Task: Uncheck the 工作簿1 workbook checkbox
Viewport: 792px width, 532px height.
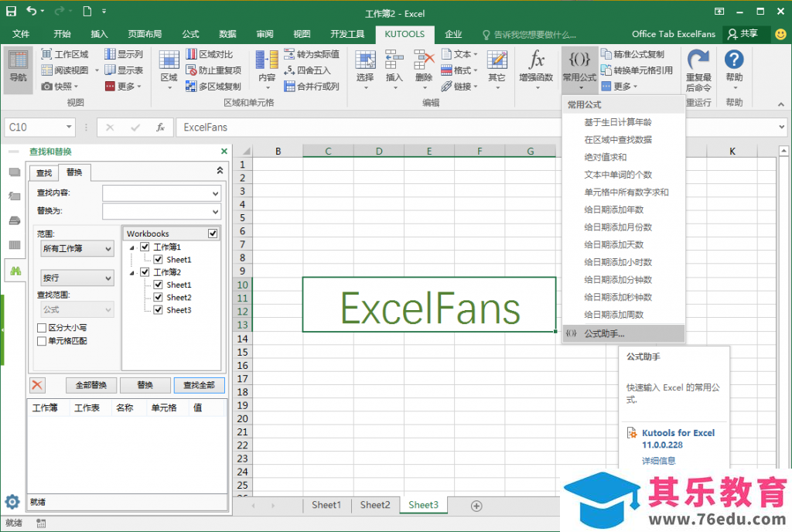Action: pyautogui.click(x=145, y=247)
